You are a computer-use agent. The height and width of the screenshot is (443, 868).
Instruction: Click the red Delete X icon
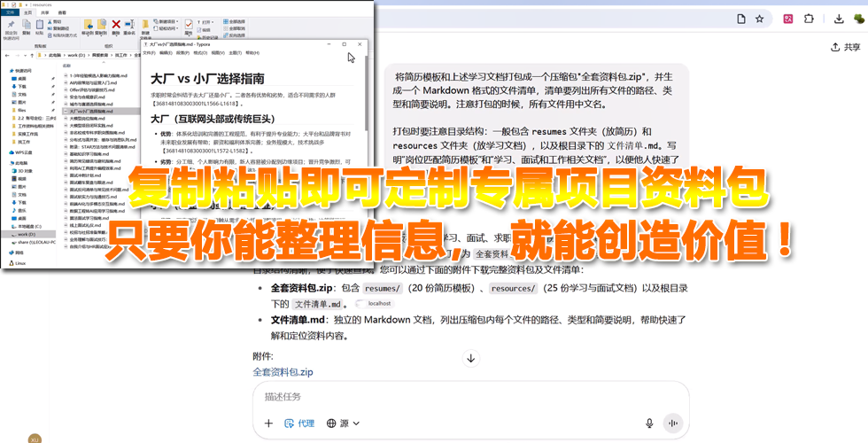click(116, 25)
